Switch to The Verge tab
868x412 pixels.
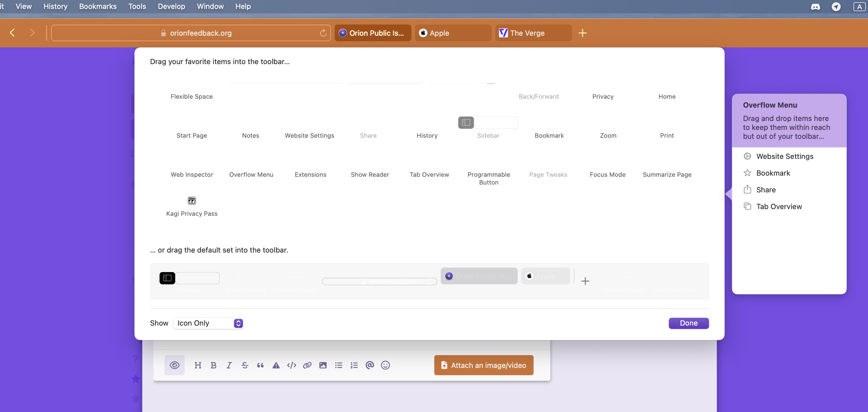(533, 33)
